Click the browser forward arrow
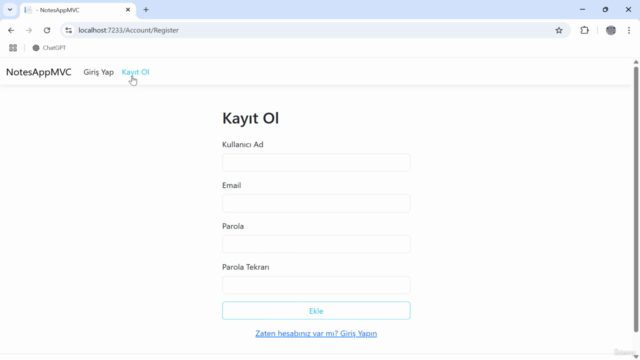 coord(29,30)
